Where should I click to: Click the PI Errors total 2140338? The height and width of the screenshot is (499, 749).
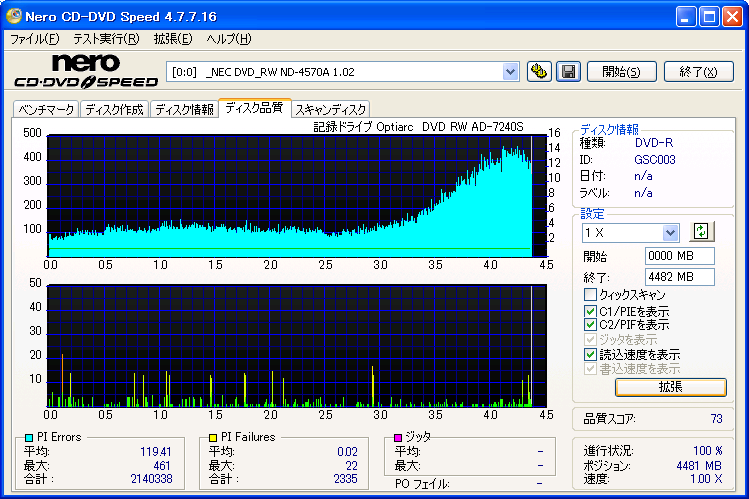pos(151,478)
